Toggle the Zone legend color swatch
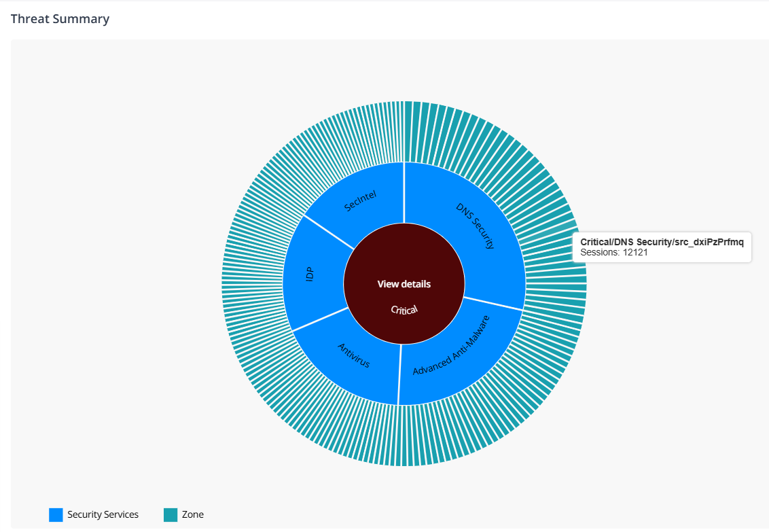This screenshot has height=532, width=769. (x=171, y=515)
